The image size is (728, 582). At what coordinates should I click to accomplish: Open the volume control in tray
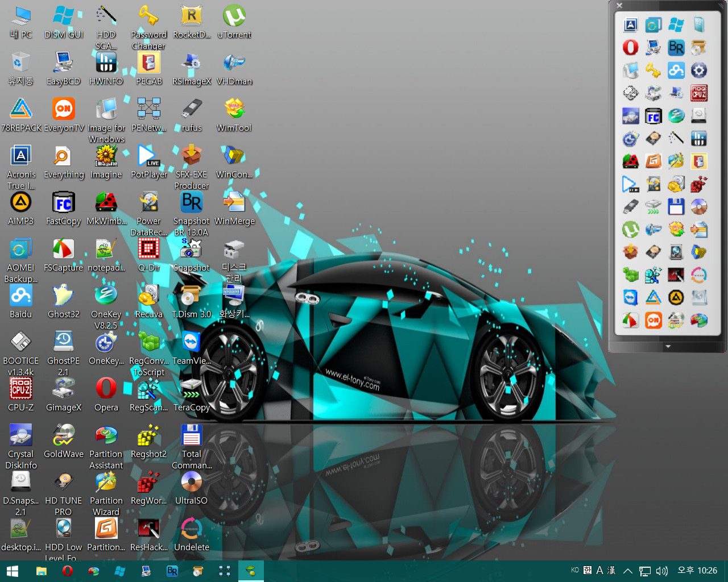click(661, 571)
